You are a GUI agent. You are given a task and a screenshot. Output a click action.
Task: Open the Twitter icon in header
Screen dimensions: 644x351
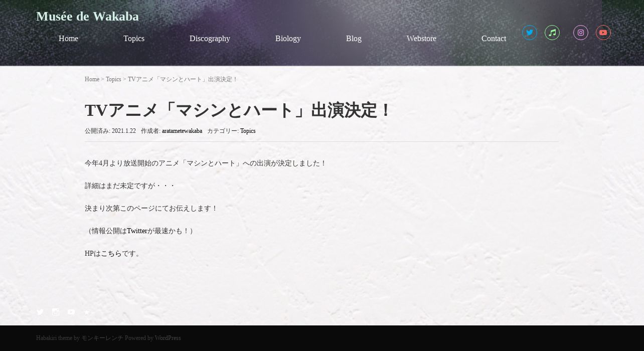(x=530, y=33)
